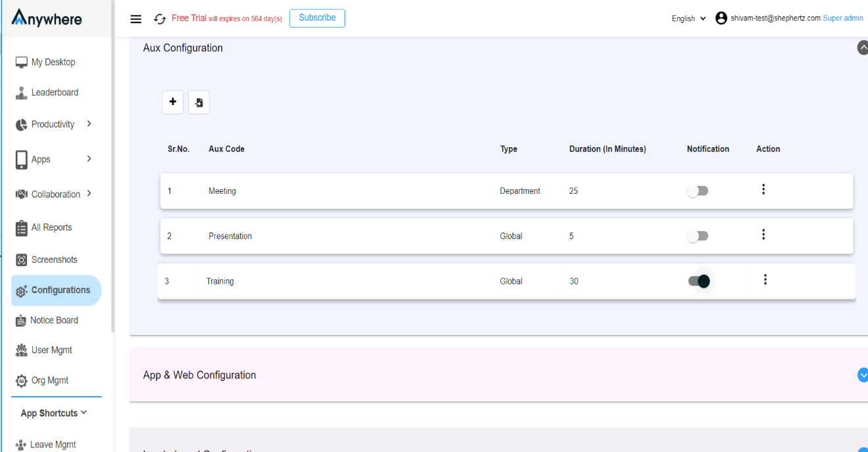Click the import aux codes icon
The height and width of the screenshot is (452, 868).
[199, 102]
